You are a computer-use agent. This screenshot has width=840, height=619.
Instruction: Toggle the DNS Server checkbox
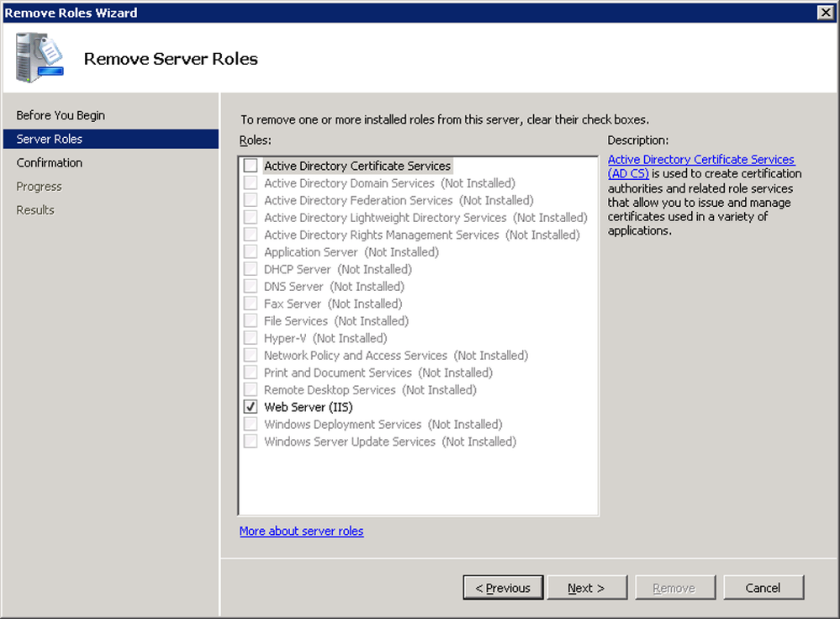pos(250,286)
